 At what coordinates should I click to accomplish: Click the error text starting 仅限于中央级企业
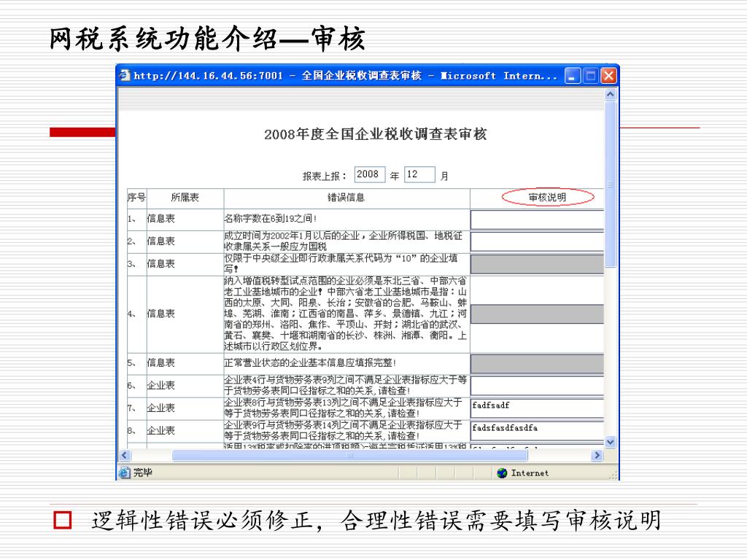(341, 263)
